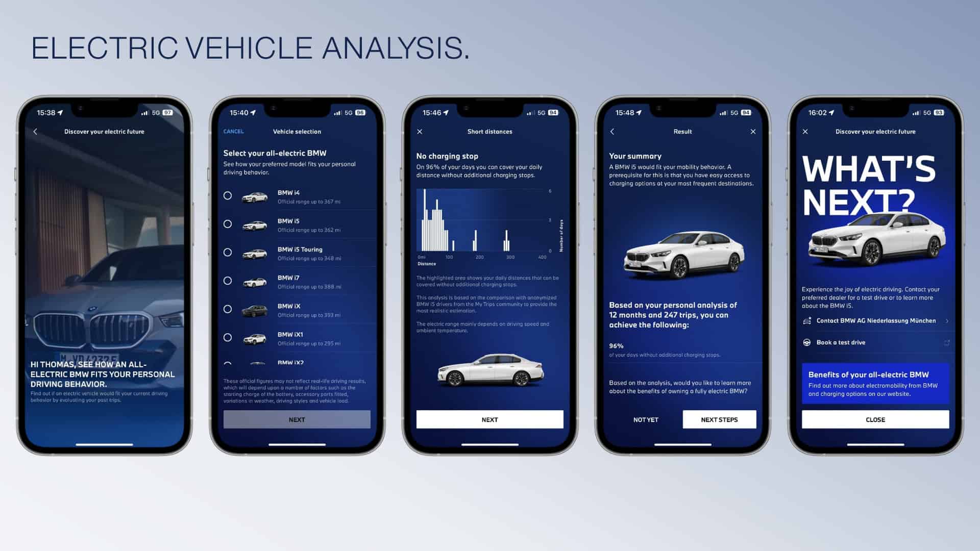Select BMW iX vehicle option
The image size is (980, 551).
click(228, 309)
